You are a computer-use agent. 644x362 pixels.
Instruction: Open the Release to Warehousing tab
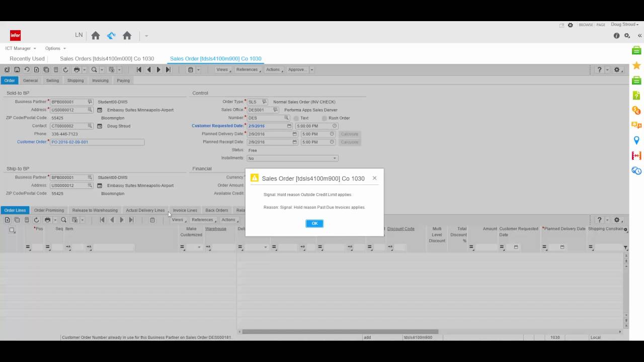tap(95, 210)
